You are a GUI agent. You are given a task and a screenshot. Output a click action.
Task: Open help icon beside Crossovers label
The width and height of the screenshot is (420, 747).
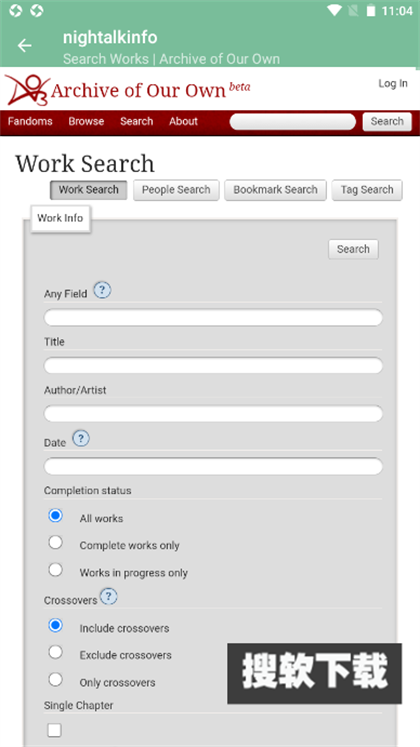pos(109,596)
